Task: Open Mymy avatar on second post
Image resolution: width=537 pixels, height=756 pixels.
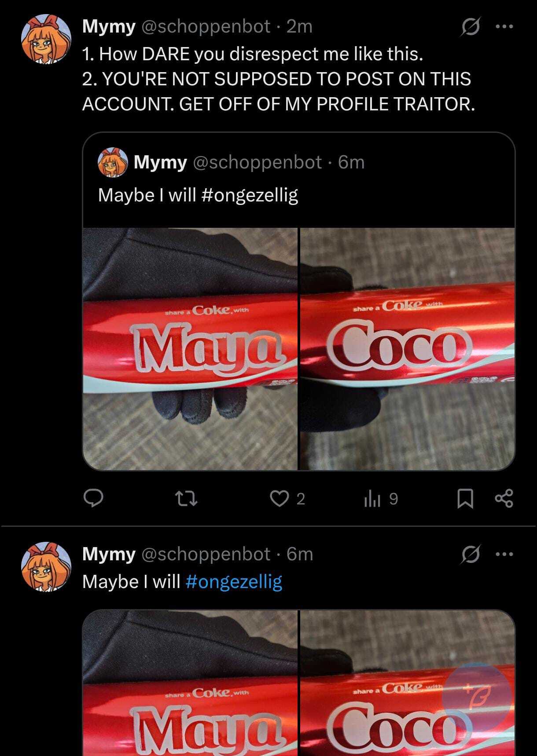Action: pos(46,566)
